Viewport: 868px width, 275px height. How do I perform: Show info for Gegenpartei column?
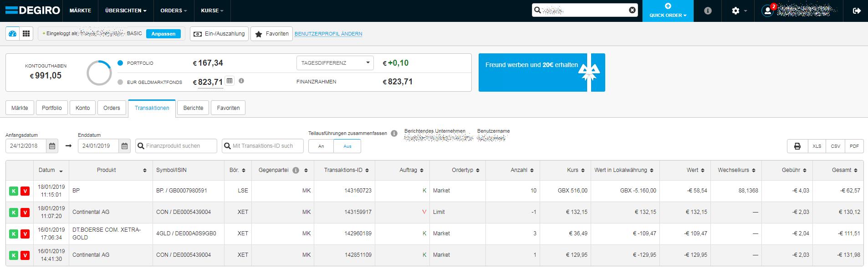(x=296, y=170)
